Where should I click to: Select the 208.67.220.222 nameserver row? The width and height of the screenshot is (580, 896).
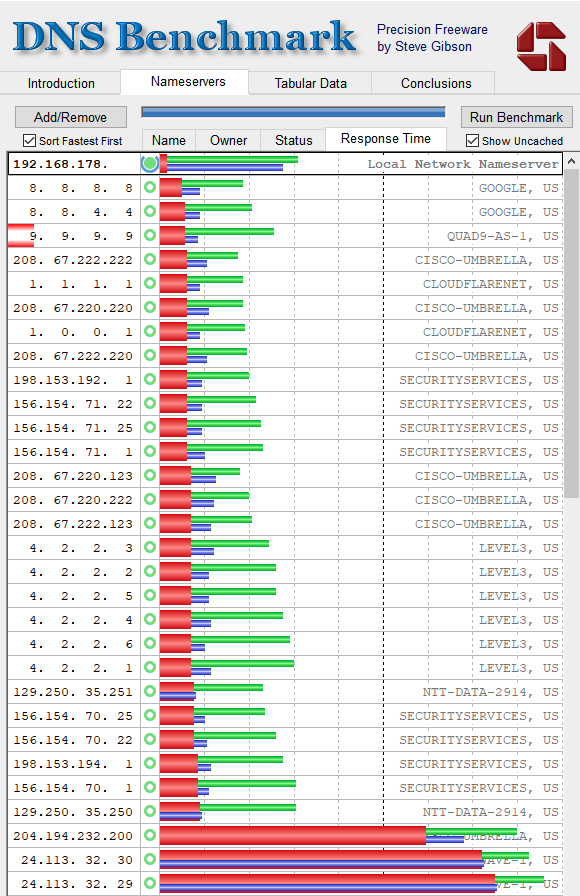pyautogui.click(x=285, y=499)
